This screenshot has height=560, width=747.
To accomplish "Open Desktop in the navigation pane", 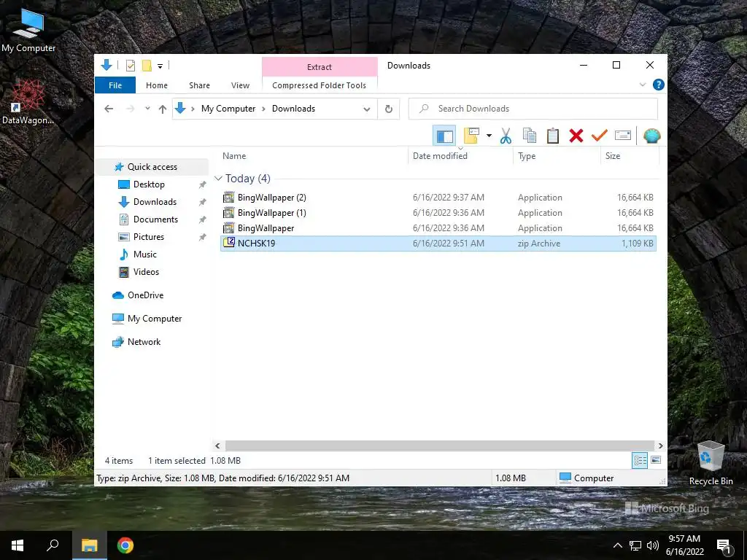I will click(x=149, y=184).
